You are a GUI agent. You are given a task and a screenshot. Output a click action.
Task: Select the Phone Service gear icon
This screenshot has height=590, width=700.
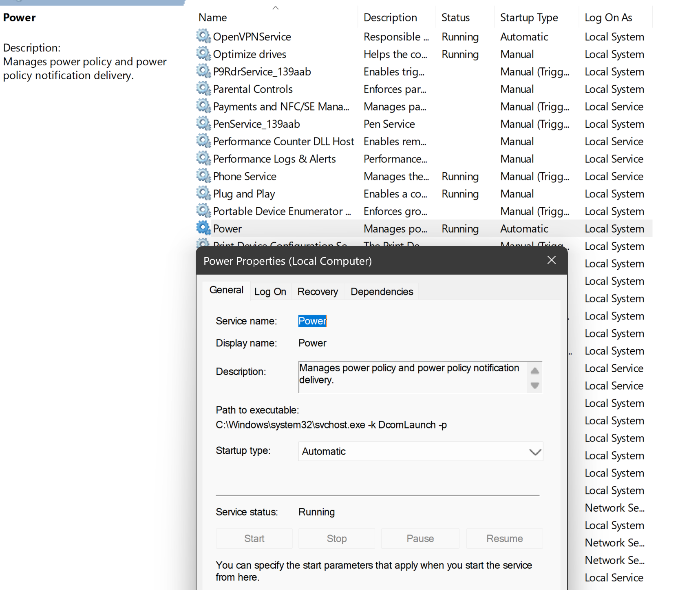point(203,175)
